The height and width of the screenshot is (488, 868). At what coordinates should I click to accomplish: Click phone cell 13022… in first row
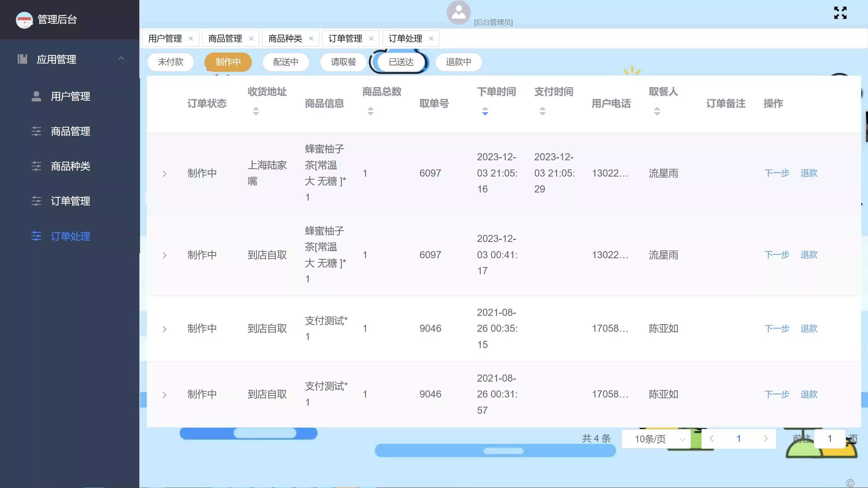coord(610,173)
